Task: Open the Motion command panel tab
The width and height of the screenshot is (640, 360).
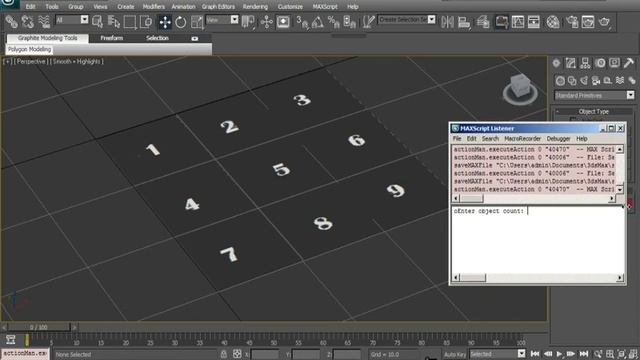Action: pyautogui.click(x=600, y=63)
